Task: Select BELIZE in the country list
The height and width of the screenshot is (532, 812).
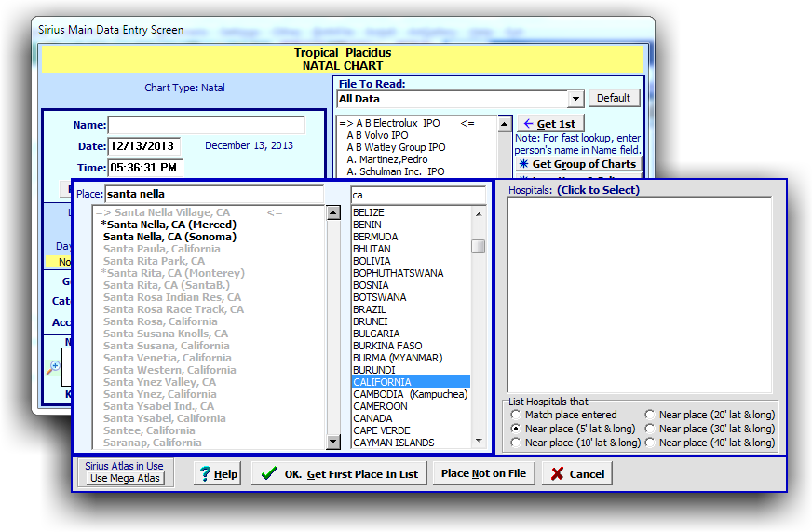Action: 369,212
